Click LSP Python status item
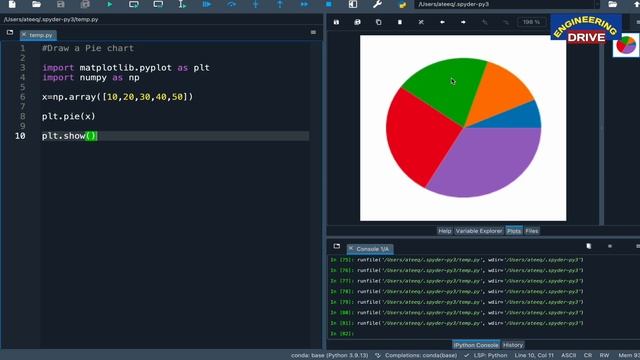Image resolution: width=640 pixels, height=360 pixels. coord(486,356)
